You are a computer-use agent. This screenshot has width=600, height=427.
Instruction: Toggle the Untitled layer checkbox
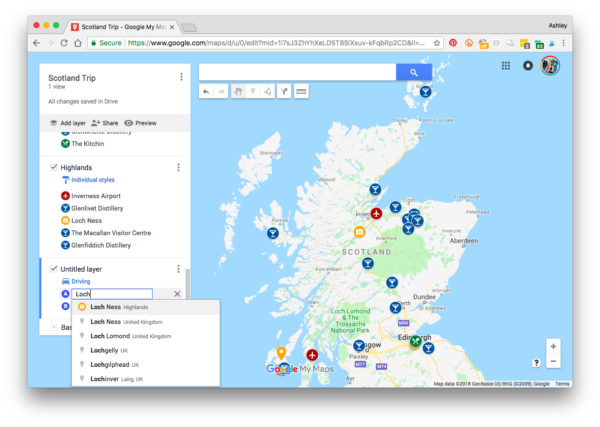tap(54, 269)
